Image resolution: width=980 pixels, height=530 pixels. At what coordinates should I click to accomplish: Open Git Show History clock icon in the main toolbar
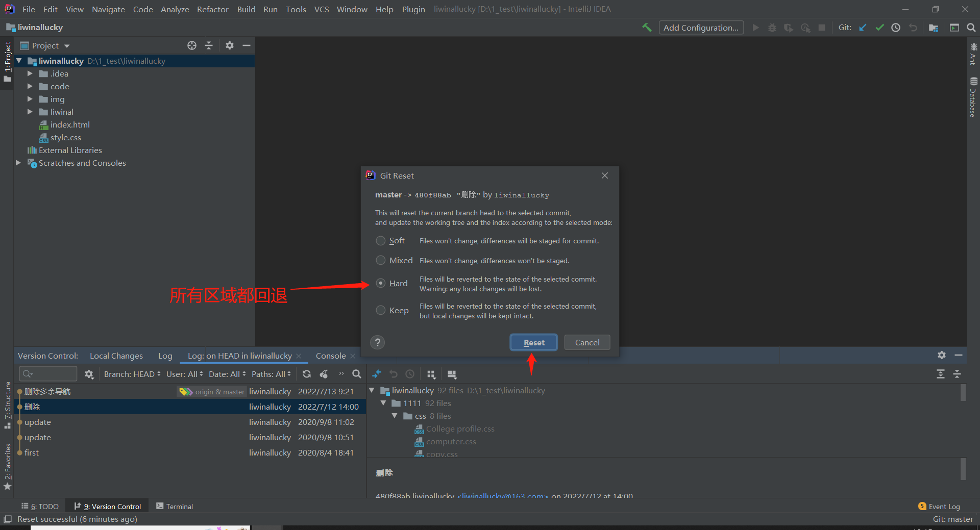[x=896, y=28]
